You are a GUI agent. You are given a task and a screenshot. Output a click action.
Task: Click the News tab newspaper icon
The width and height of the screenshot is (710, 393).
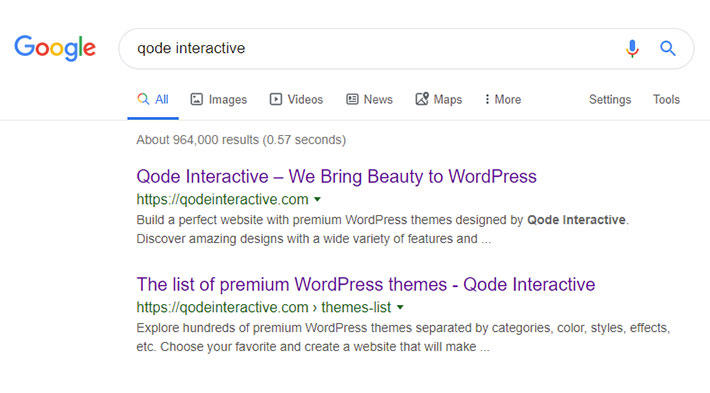352,99
